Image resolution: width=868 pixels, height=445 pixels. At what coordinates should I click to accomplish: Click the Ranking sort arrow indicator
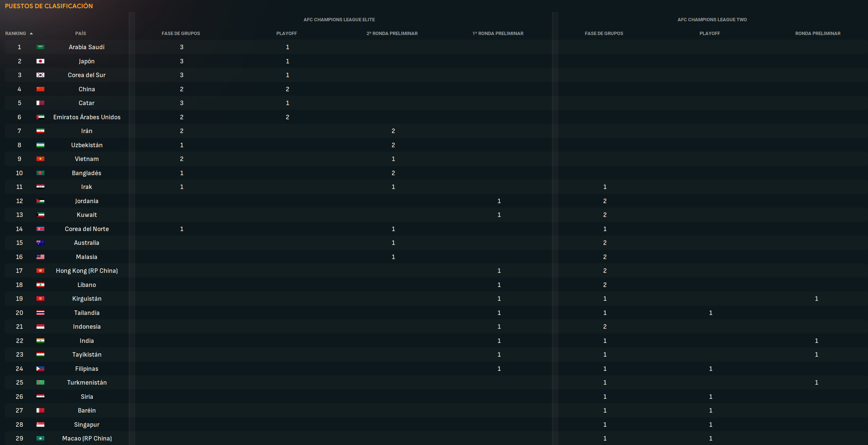[x=31, y=34]
